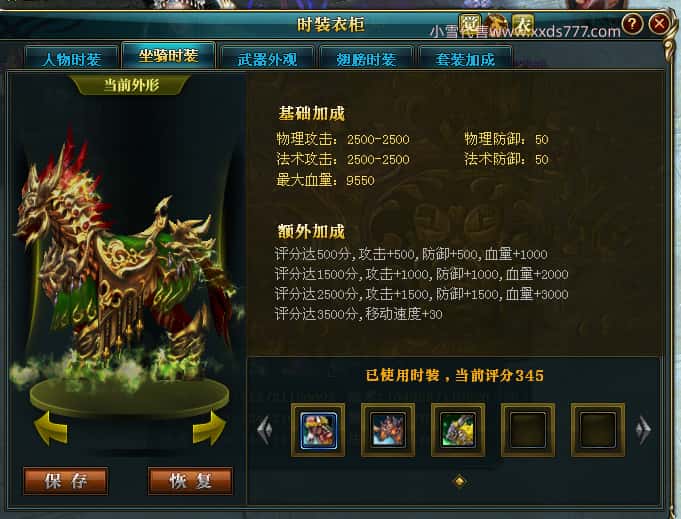Go to next page of costume slots
The height and width of the screenshot is (519, 681).
643,430
